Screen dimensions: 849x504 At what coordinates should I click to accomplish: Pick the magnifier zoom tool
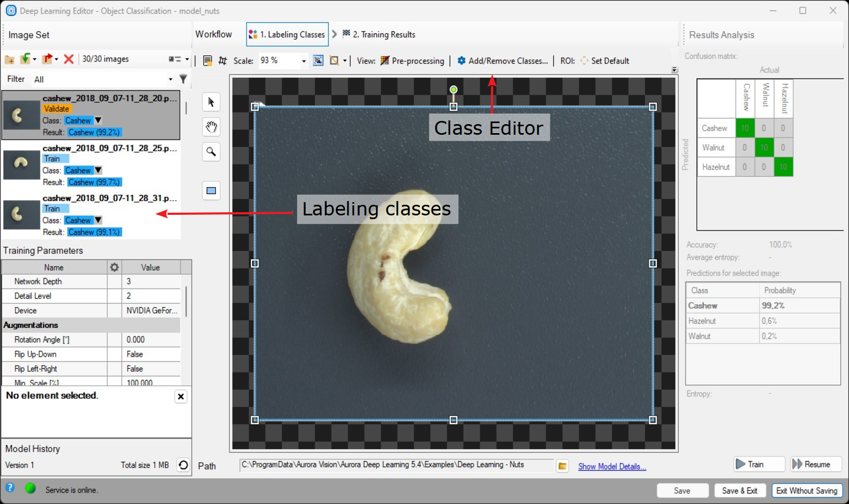click(211, 152)
